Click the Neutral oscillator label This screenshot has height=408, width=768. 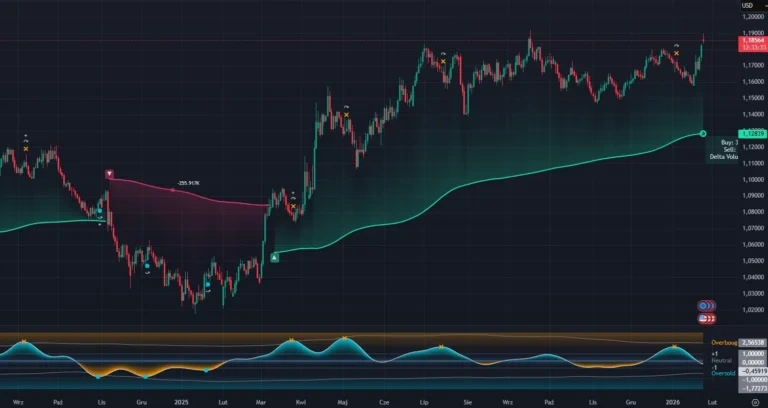pyautogui.click(x=721, y=360)
